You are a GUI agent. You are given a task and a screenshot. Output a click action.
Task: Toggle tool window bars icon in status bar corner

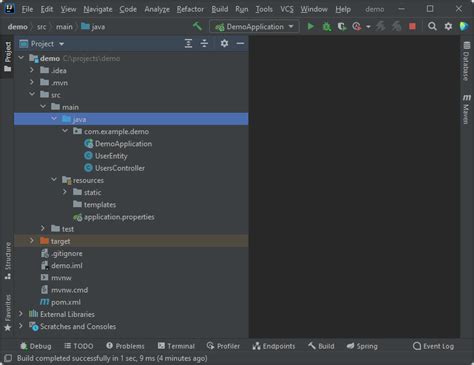pos(8,358)
